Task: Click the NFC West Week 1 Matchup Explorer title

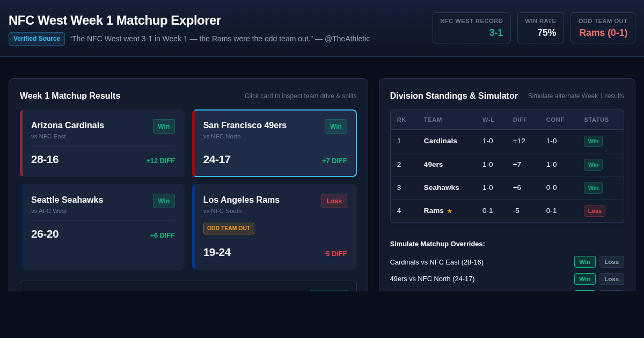Action: pos(115,20)
